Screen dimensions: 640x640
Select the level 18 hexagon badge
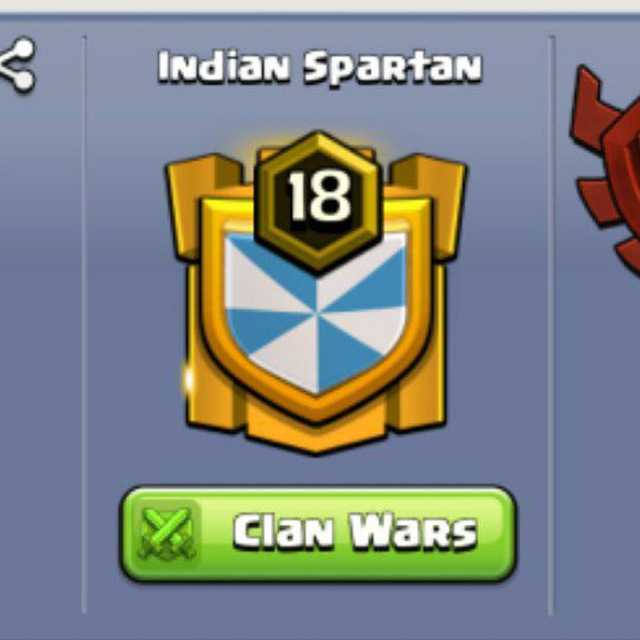point(318,202)
